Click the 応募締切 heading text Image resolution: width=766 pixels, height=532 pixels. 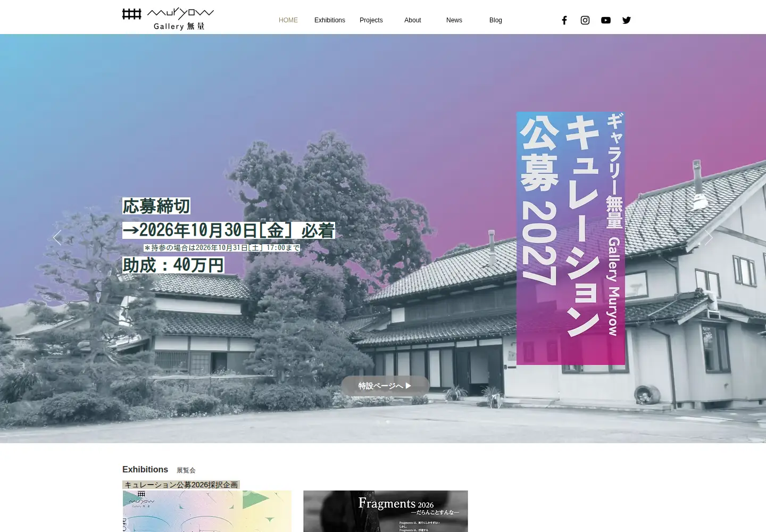coord(156,206)
